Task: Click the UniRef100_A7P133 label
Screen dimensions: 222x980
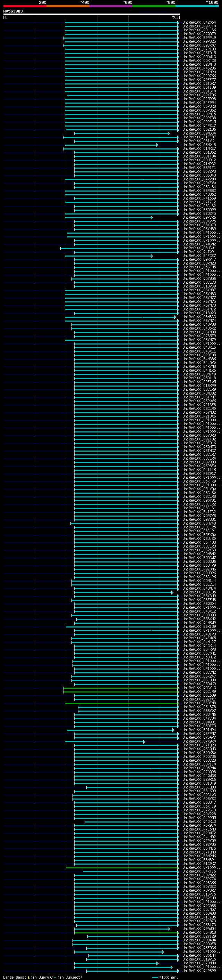Action: pos(199,49)
